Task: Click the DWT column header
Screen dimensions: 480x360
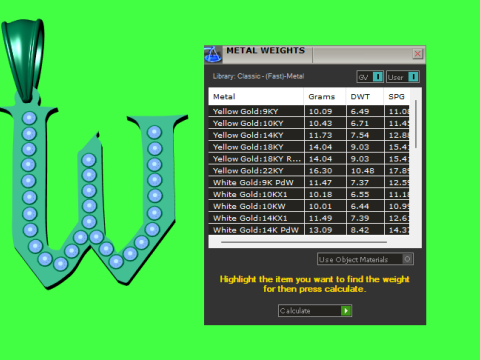Action: pos(365,97)
